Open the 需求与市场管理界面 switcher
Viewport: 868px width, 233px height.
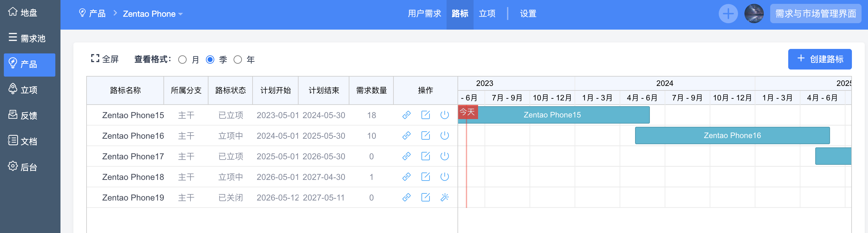point(816,14)
